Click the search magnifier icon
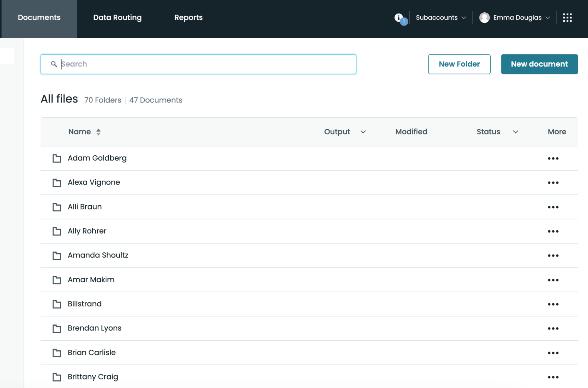The image size is (588, 388). click(54, 64)
